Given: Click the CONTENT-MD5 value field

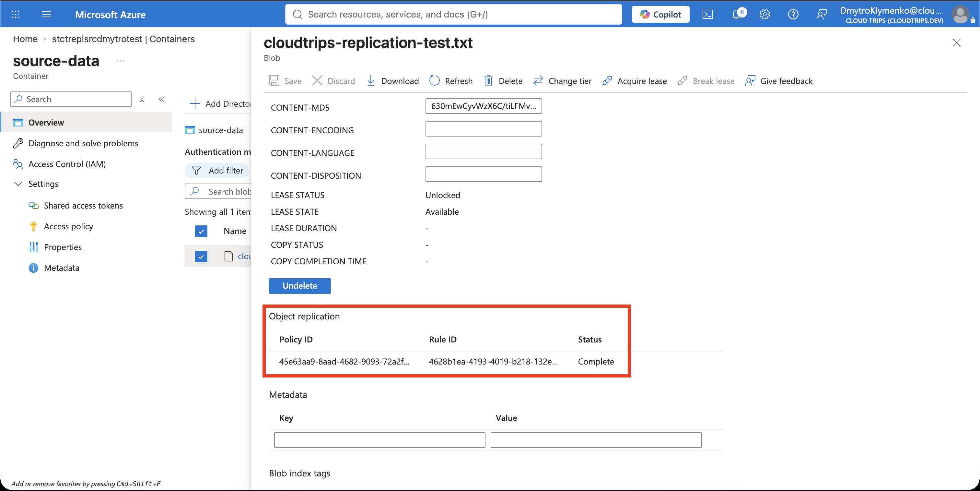Looking at the screenshot, I should pos(484,106).
